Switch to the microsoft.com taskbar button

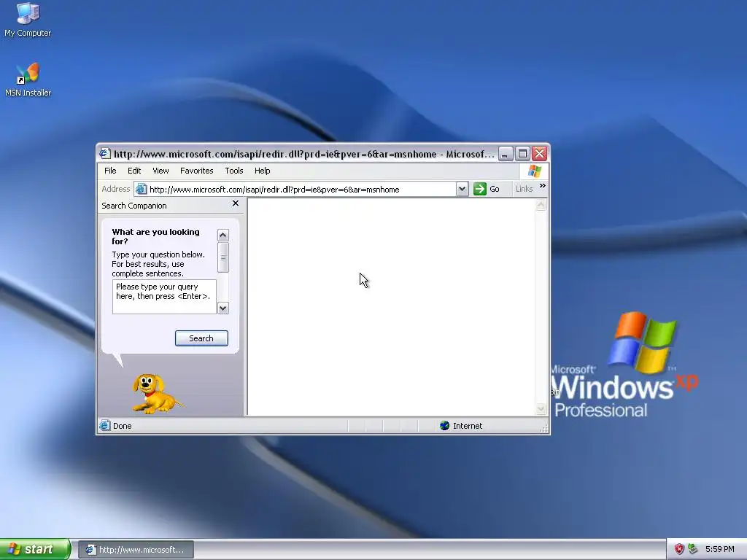[x=136, y=550]
